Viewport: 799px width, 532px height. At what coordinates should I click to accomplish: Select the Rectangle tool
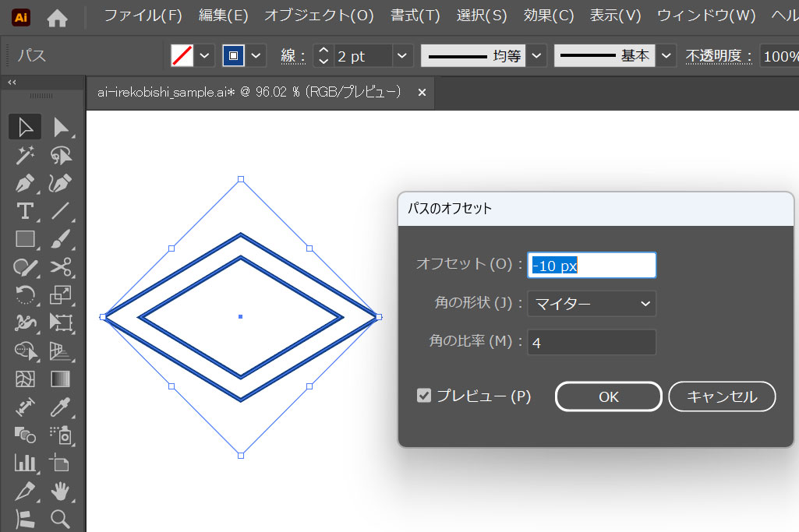pyautogui.click(x=25, y=239)
